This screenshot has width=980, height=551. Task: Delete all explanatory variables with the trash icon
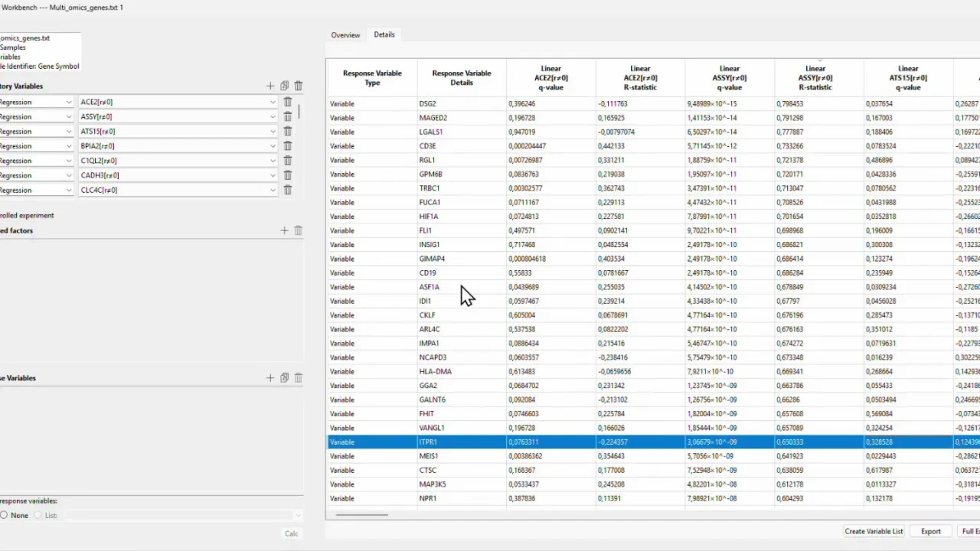point(298,86)
